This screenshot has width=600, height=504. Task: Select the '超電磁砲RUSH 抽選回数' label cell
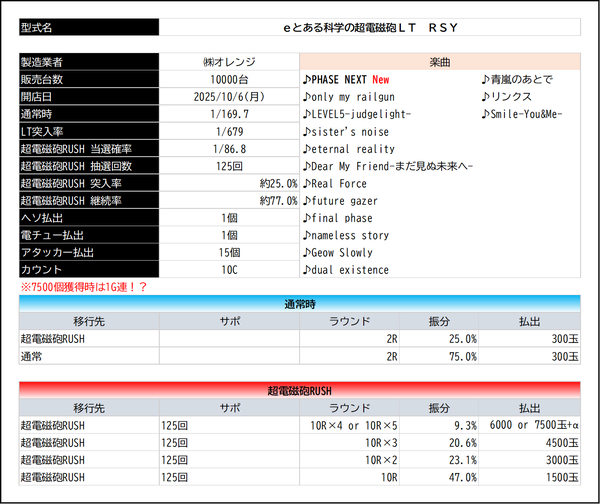click(89, 166)
